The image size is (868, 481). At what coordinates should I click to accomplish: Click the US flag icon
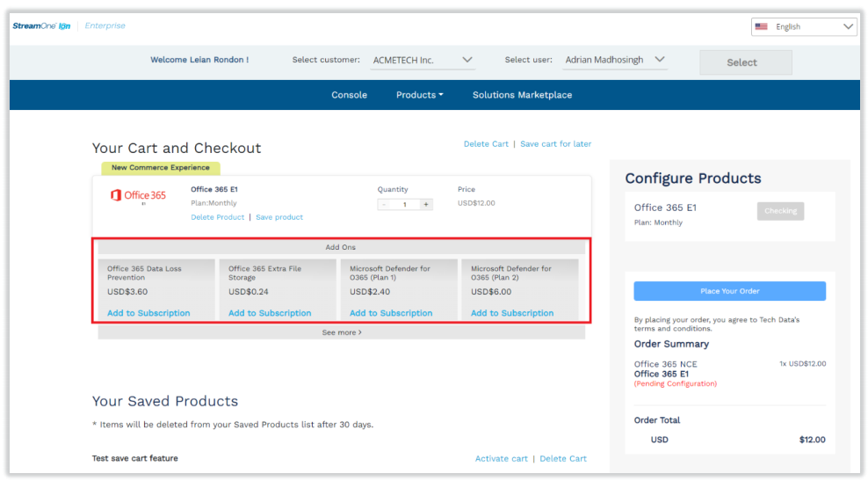761,26
